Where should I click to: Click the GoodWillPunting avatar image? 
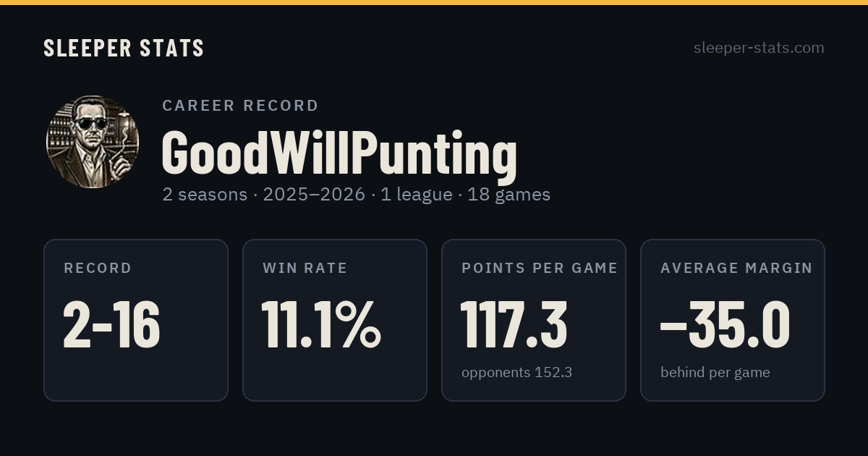pos(93,142)
